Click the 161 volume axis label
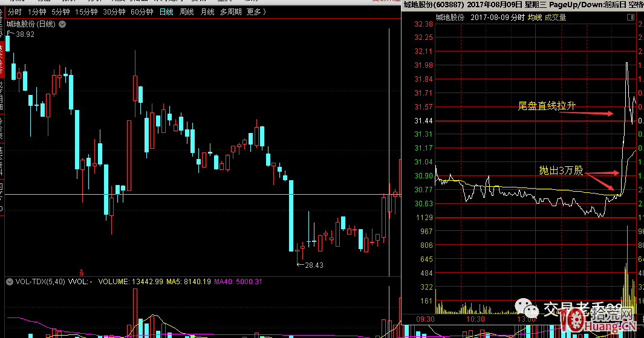 (x=426, y=301)
